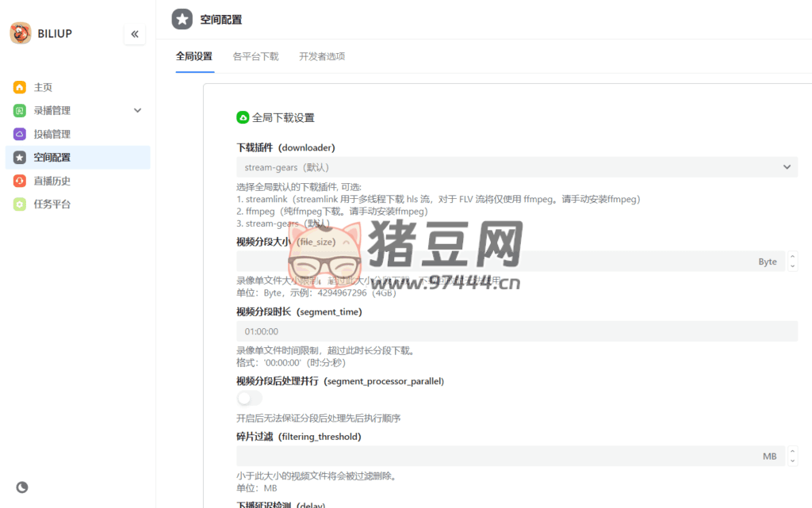Switch to the 各平台下载 tab

255,56
